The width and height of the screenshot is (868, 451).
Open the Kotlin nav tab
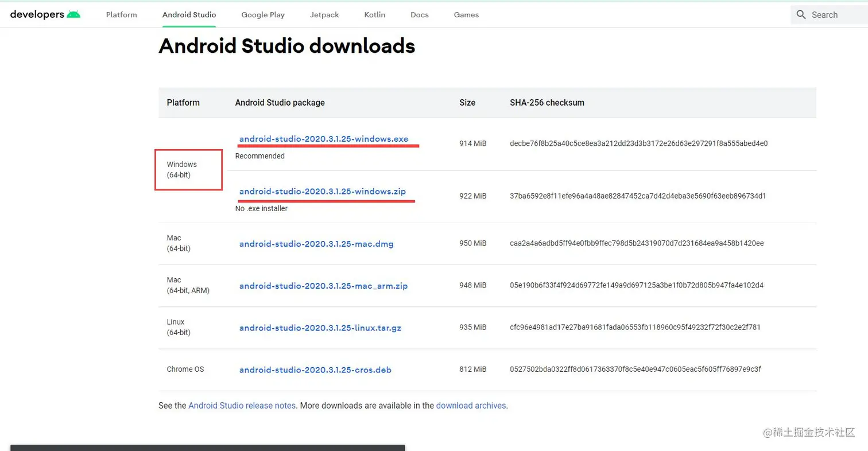point(375,15)
